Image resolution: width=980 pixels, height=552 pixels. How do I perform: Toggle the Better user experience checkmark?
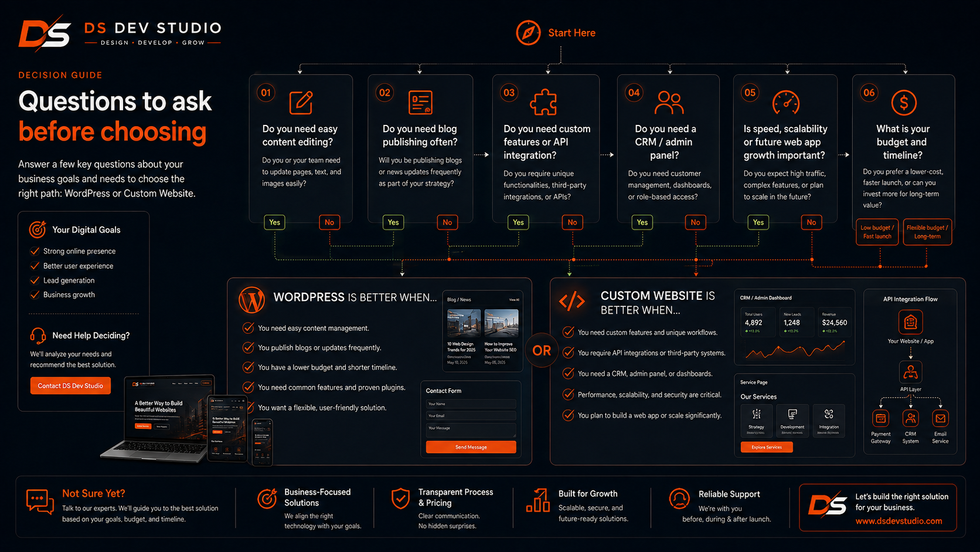tap(35, 266)
